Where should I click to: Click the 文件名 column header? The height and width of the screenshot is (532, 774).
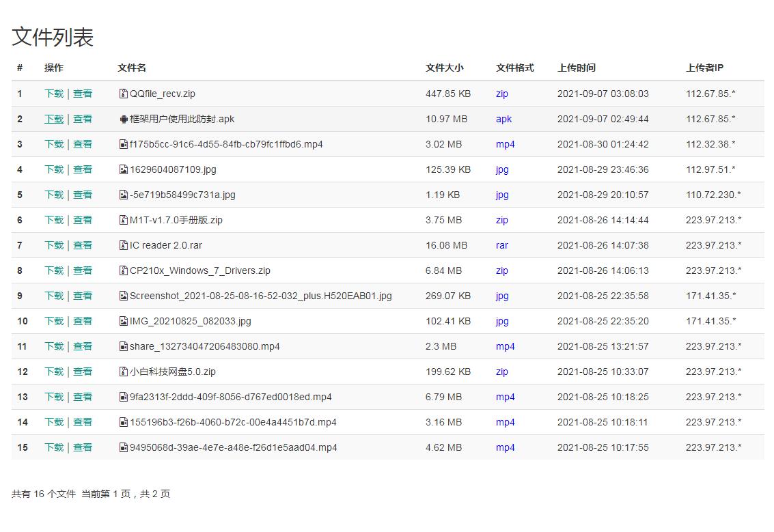point(132,68)
